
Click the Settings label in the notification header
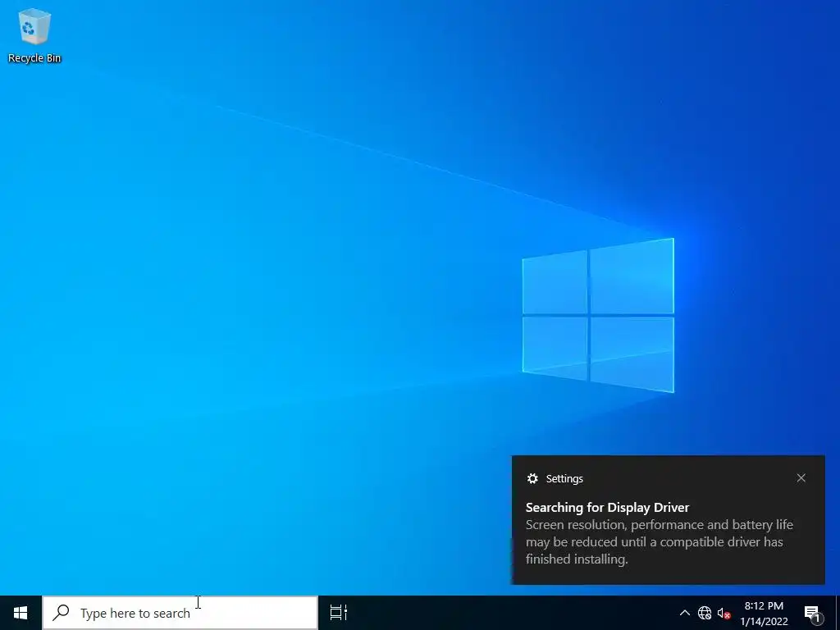pos(564,479)
